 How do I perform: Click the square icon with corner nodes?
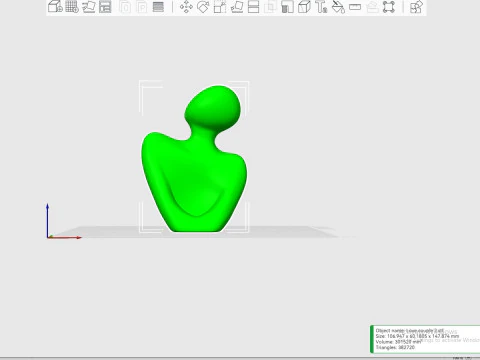click(389, 7)
